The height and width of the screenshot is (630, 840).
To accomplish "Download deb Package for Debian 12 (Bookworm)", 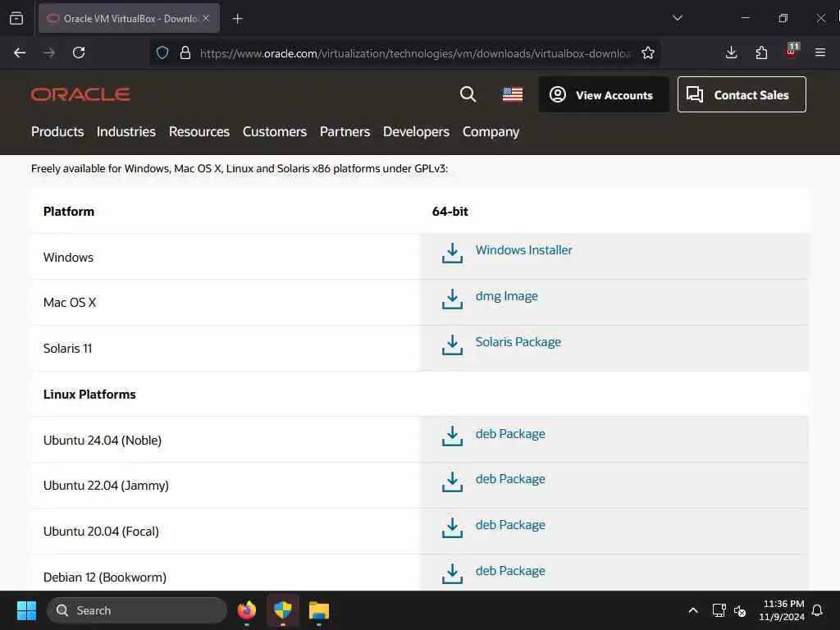I will [x=510, y=571].
